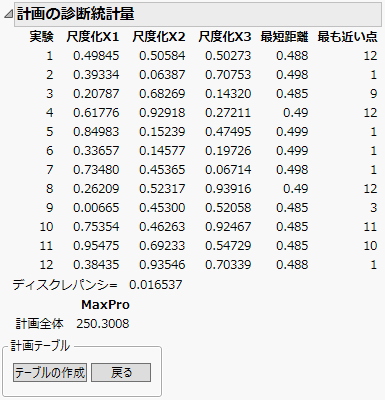Select value 0.45365 in row 7

162,170
